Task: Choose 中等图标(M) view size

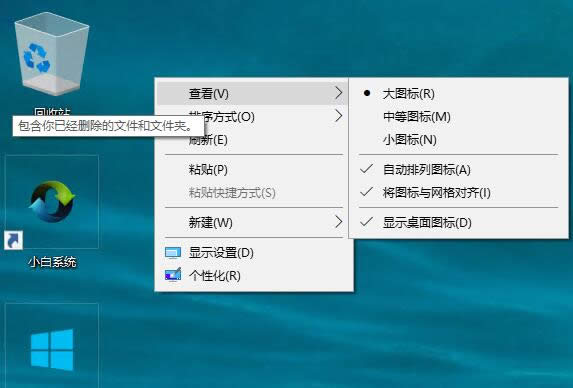Action: [459, 117]
